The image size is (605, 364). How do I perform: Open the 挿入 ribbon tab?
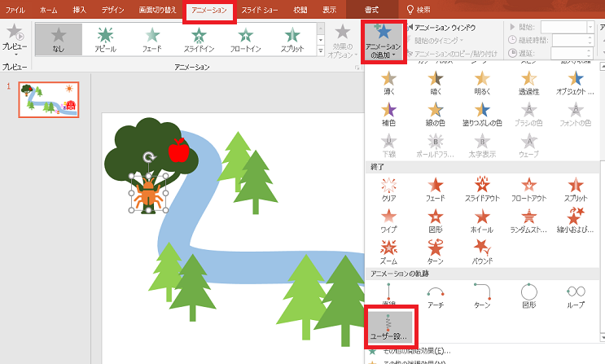pyautogui.click(x=80, y=10)
